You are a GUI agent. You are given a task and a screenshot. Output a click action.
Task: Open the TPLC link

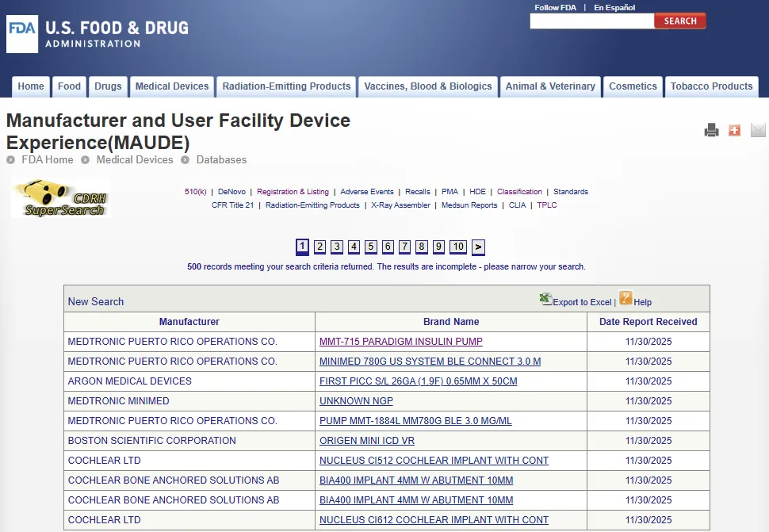pyautogui.click(x=547, y=205)
